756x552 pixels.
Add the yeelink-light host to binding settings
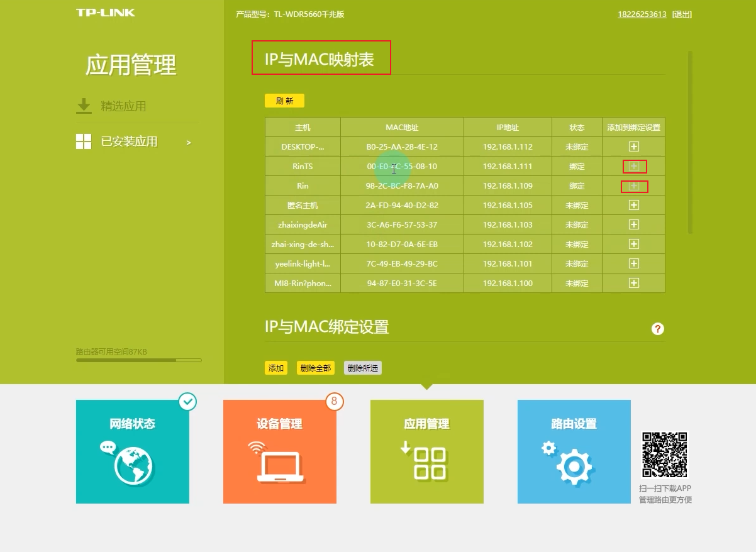pyautogui.click(x=634, y=263)
